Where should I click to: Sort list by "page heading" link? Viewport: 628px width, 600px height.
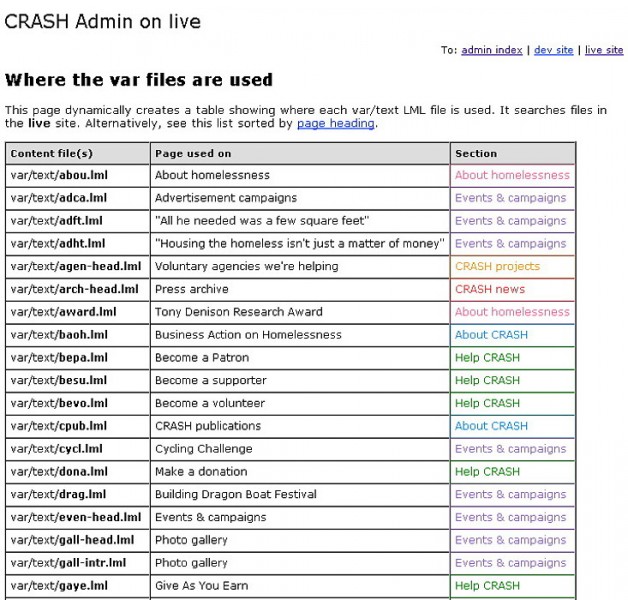(x=335, y=124)
